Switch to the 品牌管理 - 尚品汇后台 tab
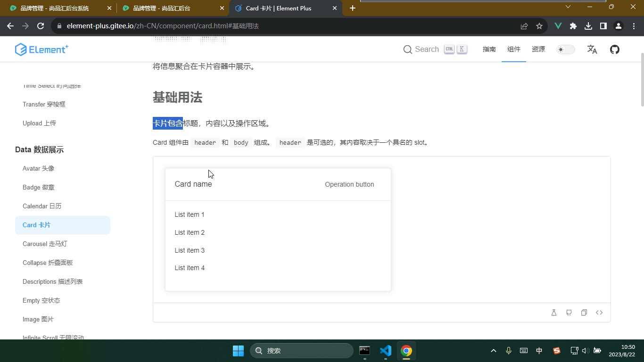 (173, 8)
